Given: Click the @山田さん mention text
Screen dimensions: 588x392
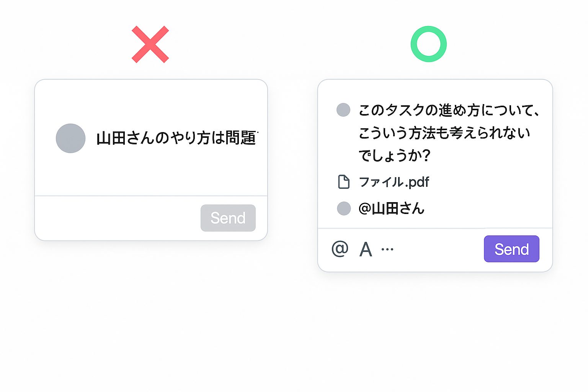Looking at the screenshot, I should pos(392,209).
